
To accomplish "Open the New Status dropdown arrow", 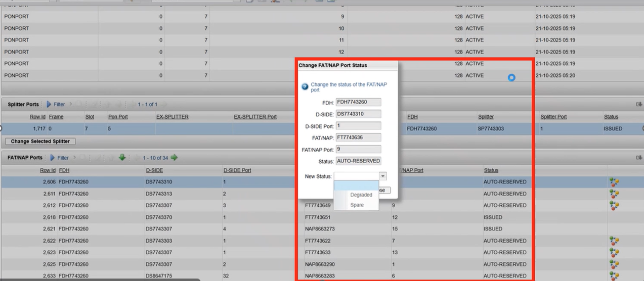I will coord(383,176).
